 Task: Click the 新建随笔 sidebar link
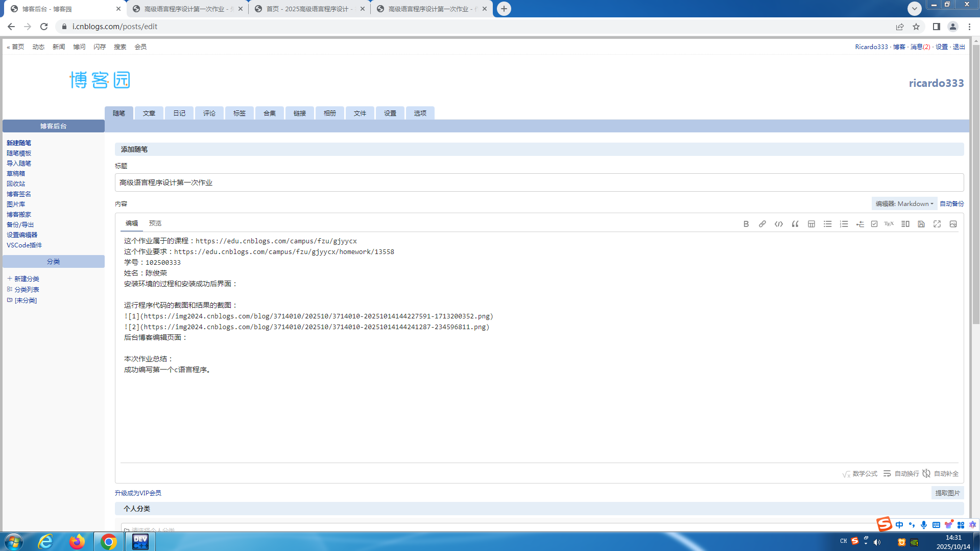[19, 143]
